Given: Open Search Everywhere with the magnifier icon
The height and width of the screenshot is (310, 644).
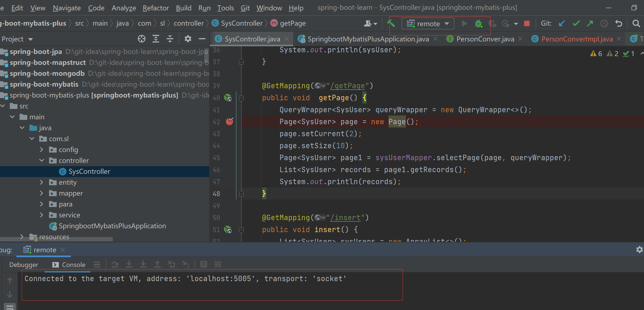Looking at the screenshot, I should coord(636,23).
